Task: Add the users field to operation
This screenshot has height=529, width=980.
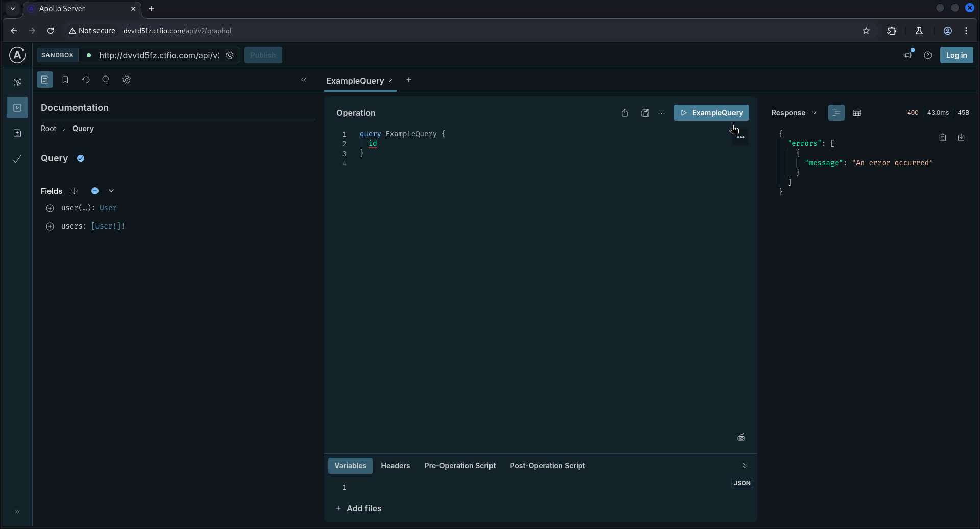Action: 50,226
